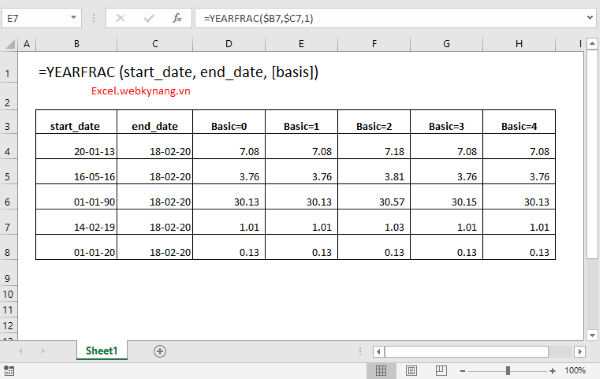Click the Enter checkmark formula button
Viewport: 600px width, 379px height.
point(149,18)
